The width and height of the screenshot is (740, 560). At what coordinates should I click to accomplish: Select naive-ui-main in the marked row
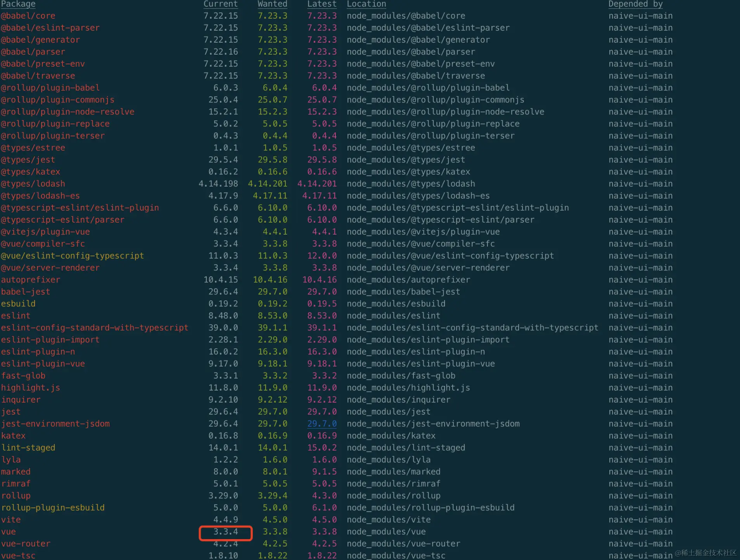point(641,472)
